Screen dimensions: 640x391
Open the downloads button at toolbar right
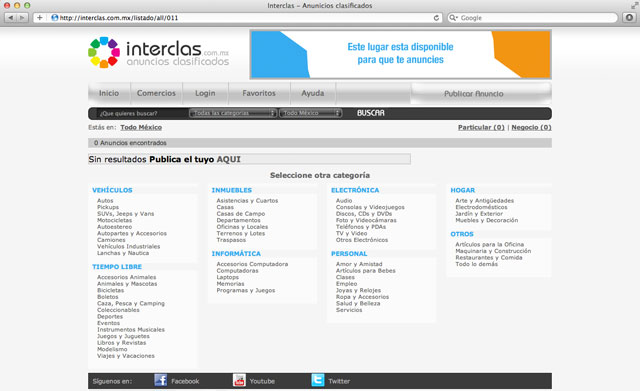pyautogui.click(x=629, y=18)
